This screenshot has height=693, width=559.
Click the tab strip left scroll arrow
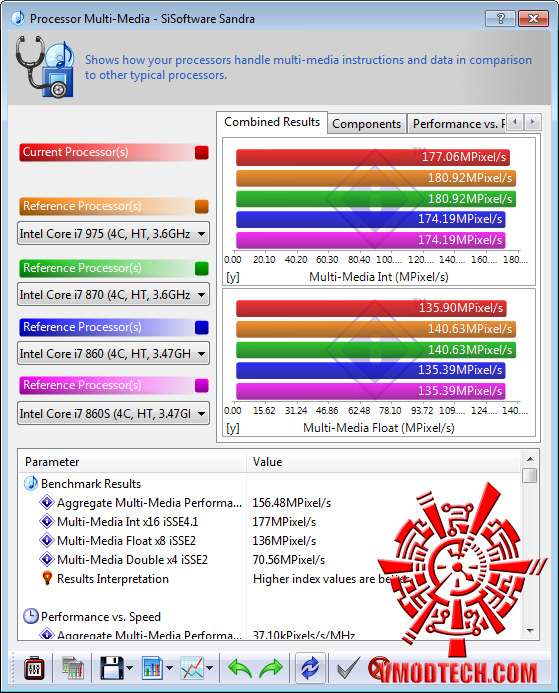click(x=515, y=121)
